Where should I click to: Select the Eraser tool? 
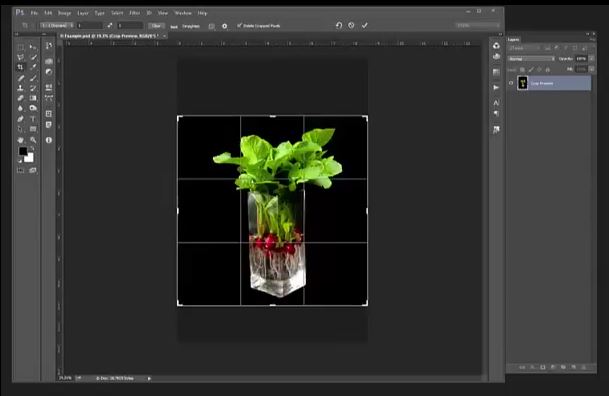point(21,98)
